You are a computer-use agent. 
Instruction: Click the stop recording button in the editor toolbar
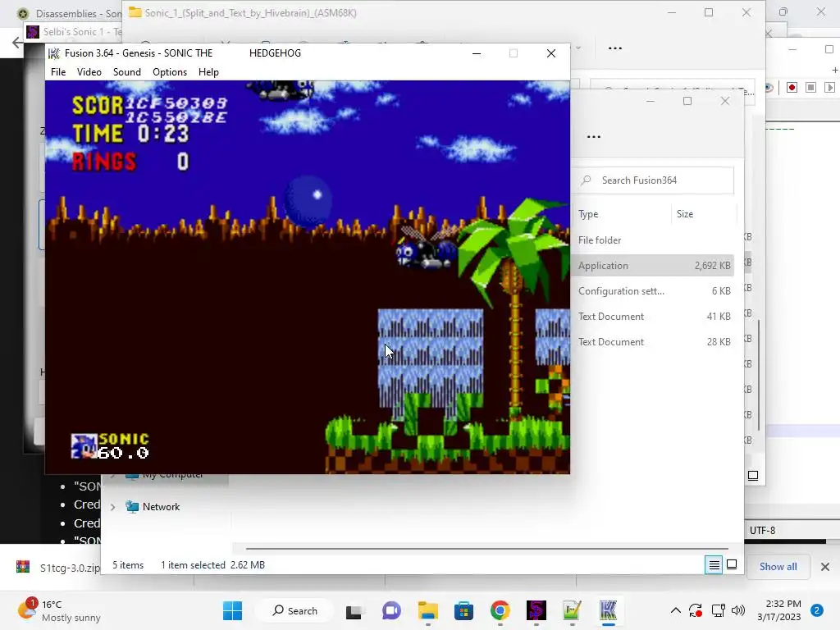coord(810,87)
